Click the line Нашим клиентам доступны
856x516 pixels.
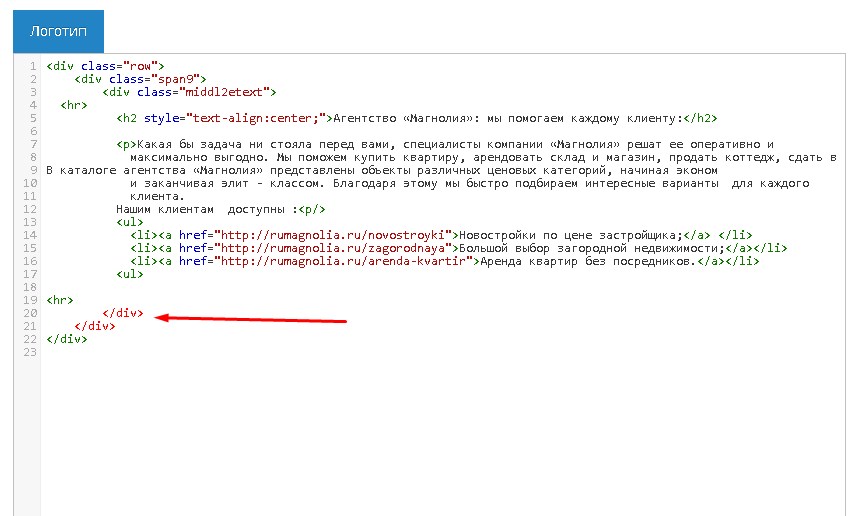click(221, 210)
